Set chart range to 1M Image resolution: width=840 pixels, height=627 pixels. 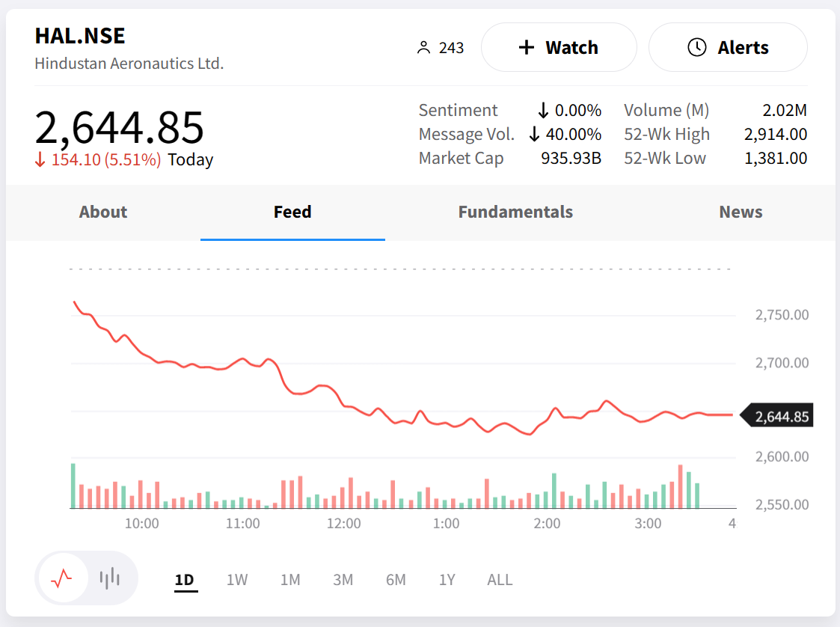point(290,580)
